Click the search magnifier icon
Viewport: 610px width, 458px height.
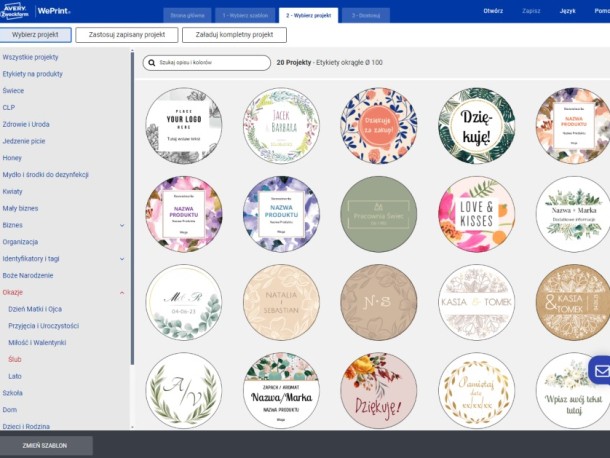click(x=152, y=63)
